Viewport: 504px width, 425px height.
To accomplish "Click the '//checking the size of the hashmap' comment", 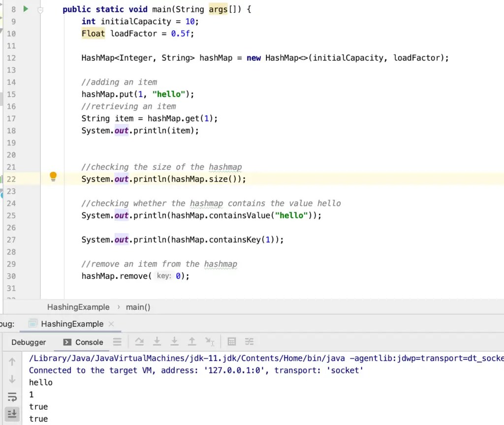I will point(161,167).
